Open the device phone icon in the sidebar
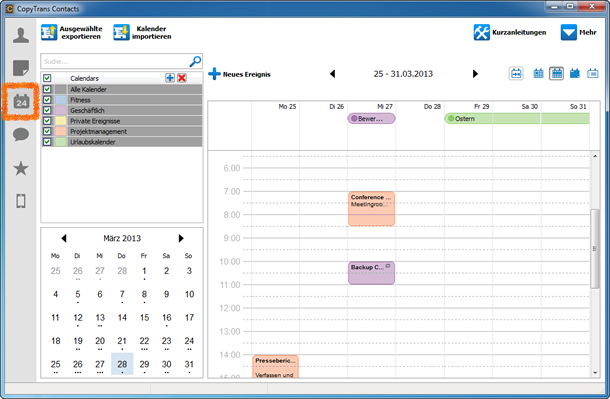 click(21, 201)
